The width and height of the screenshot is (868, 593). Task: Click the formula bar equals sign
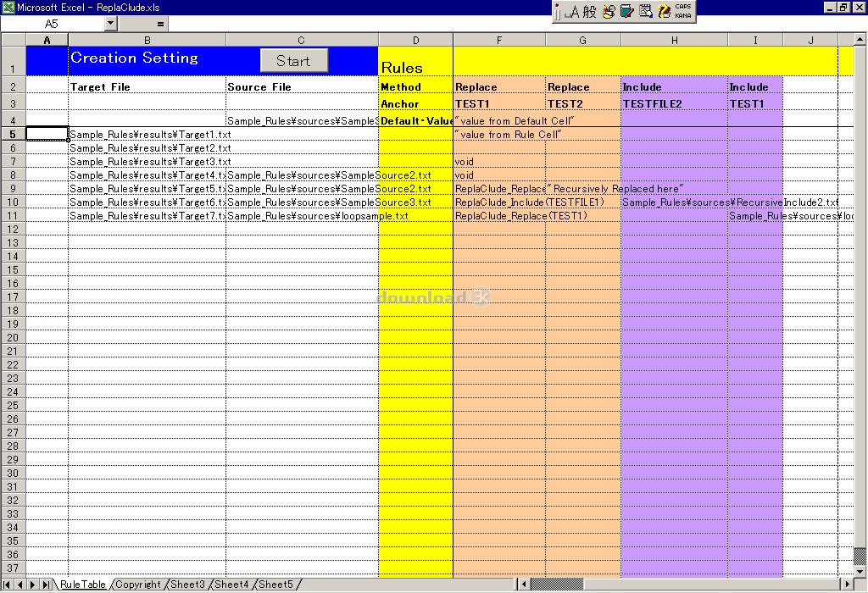pos(160,24)
